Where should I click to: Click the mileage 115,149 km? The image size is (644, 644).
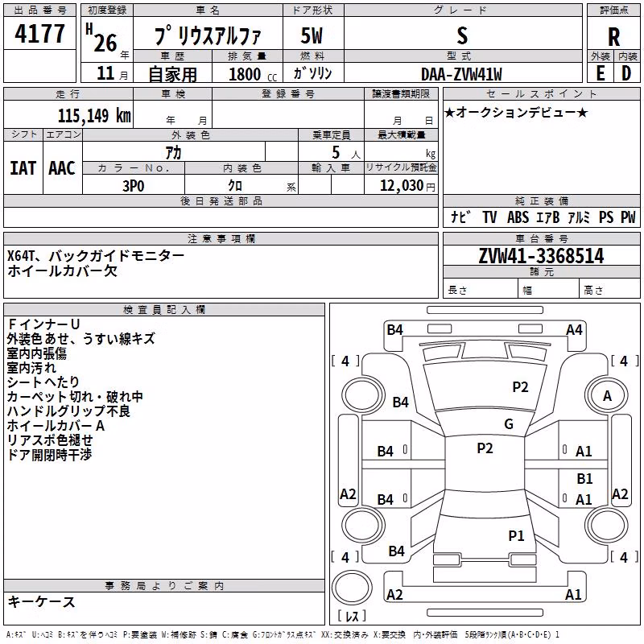[x=94, y=115]
